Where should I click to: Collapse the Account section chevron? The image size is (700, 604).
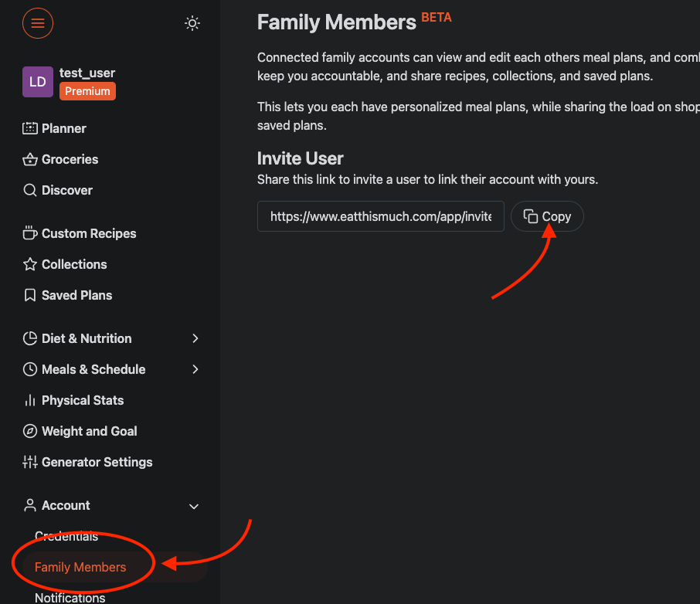[x=194, y=506]
